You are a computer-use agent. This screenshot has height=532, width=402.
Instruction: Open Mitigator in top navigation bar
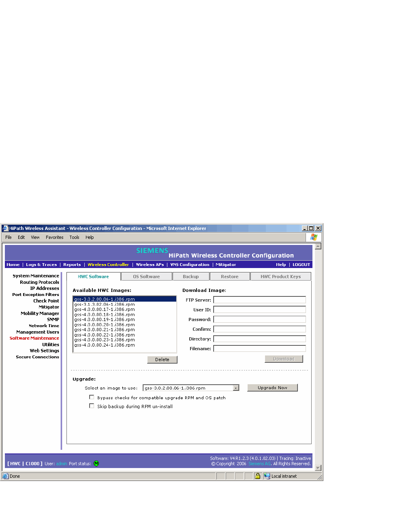(226, 264)
